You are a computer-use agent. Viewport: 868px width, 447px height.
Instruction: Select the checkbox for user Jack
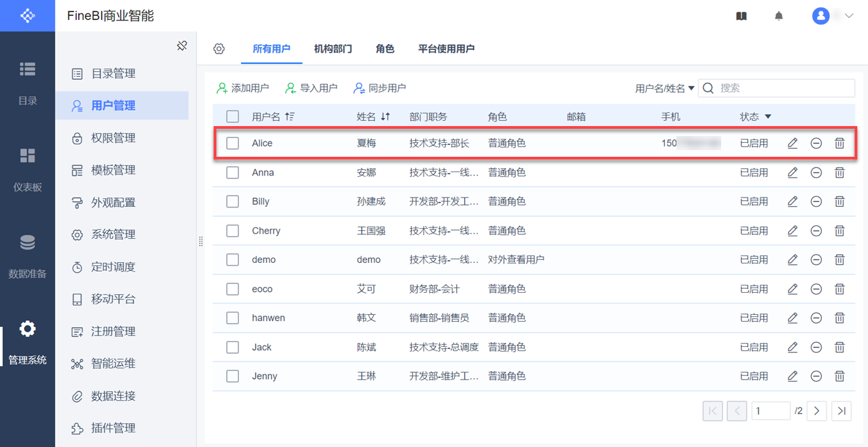point(232,347)
